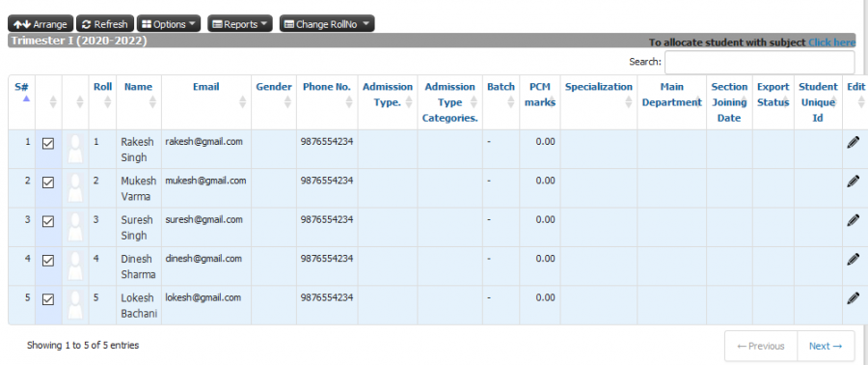868x365 pixels.
Task: Open the Reports dropdown menu
Action: point(240,24)
